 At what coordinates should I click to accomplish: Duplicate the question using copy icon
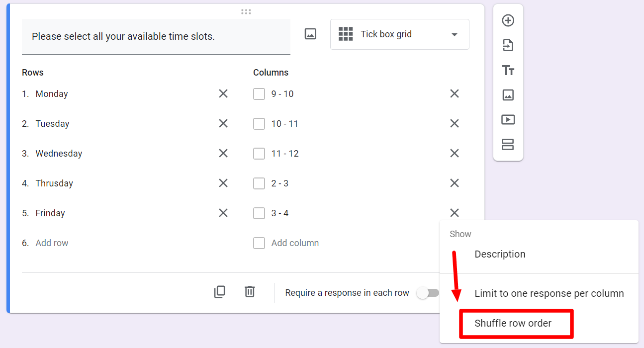tap(219, 292)
